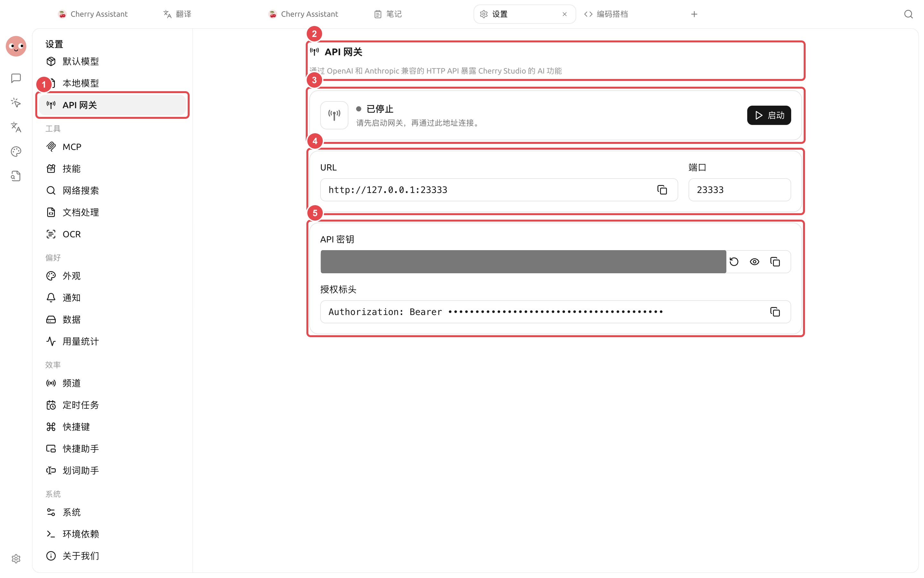Open 频道 settings
This screenshot has width=924, height=578.
pos(112,383)
